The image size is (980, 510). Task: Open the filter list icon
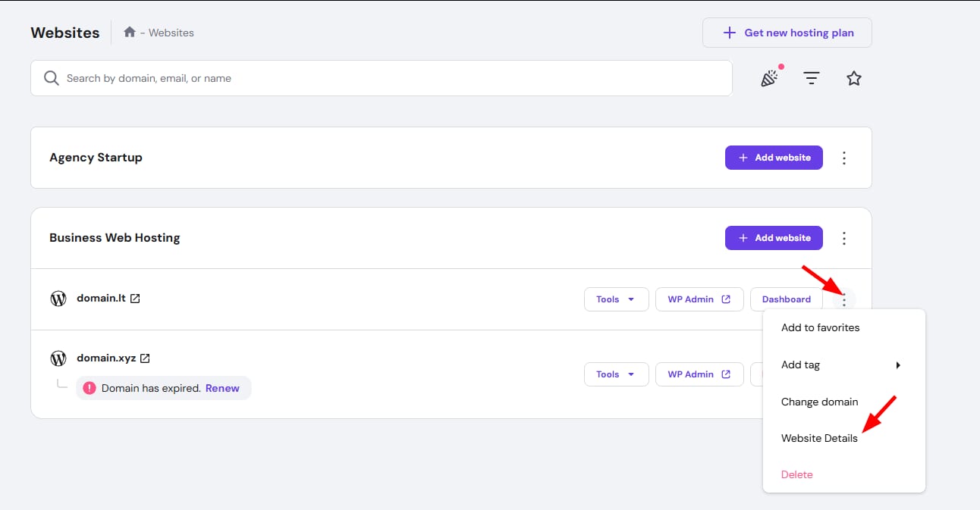pyautogui.click(x=812, y=78)
